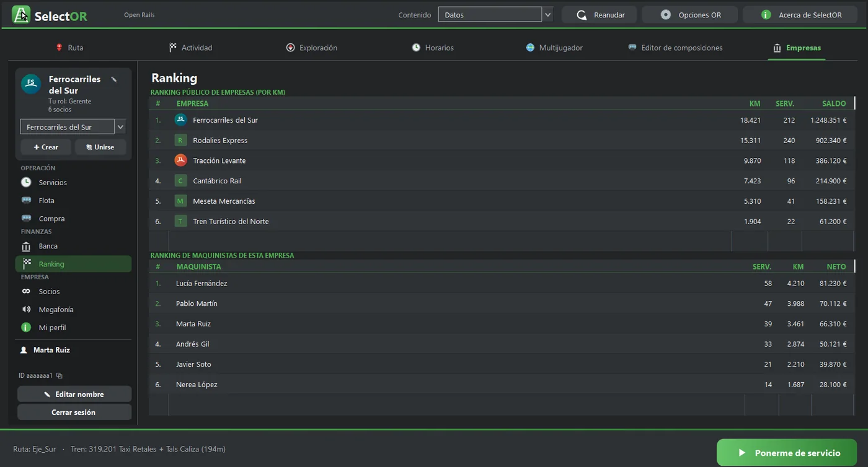
Task: Copy the ID using the copy icon
Action: pos(60,375)
